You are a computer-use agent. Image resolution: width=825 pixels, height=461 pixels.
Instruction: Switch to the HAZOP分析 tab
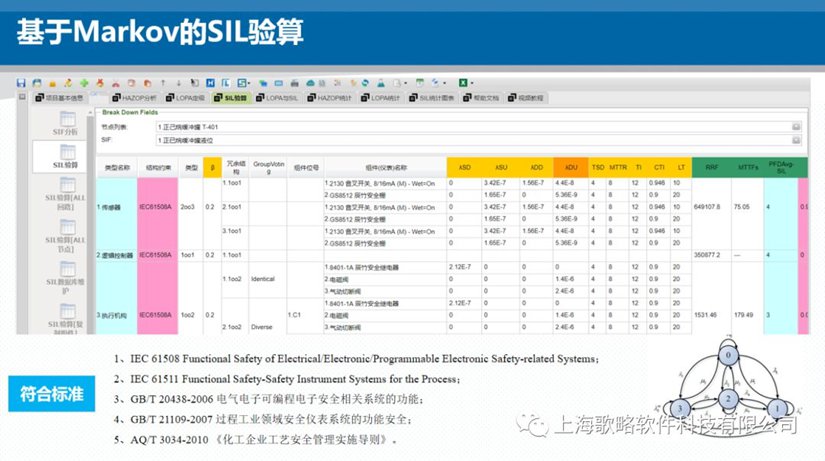click(x=134, y=98)
